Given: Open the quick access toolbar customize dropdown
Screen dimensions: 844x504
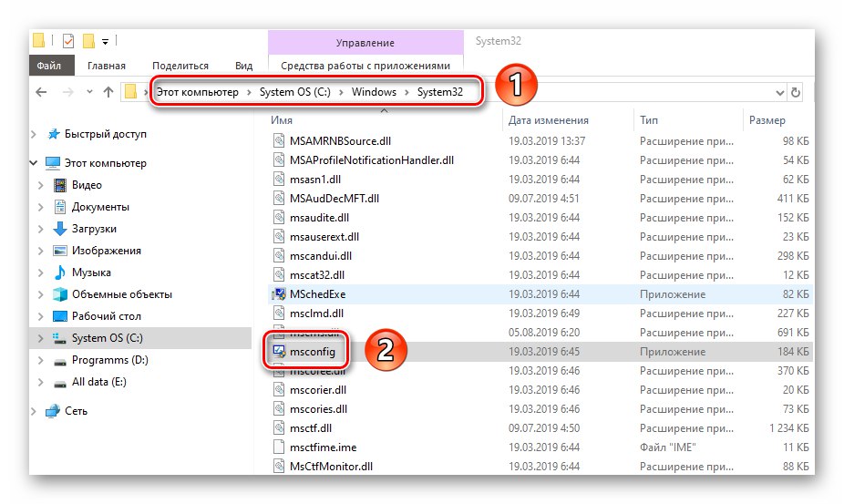Looking at the screenshot, I should click(106, 41).
